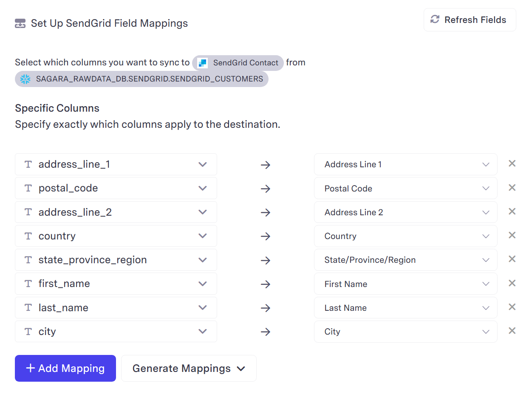Open the country source column dropdown

[116, 236]
